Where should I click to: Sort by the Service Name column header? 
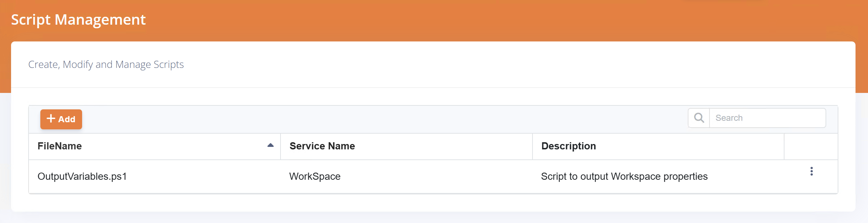coord(322,146)
